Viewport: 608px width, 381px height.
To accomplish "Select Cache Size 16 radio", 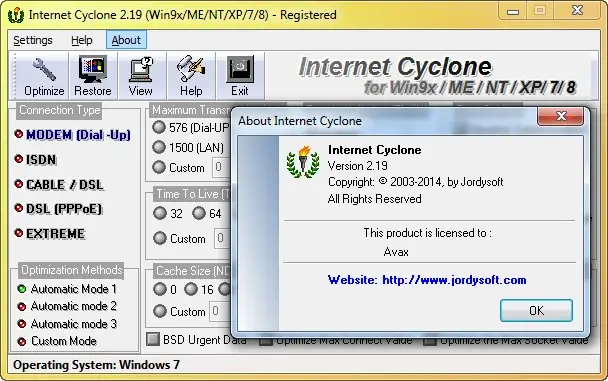I will 191,289.
